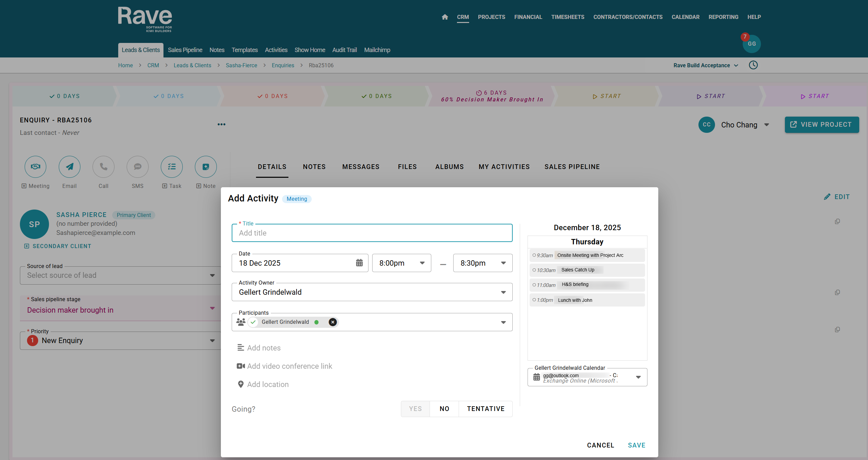Select YES for Going option
This screenshot has width=868, height=460.
415,409
